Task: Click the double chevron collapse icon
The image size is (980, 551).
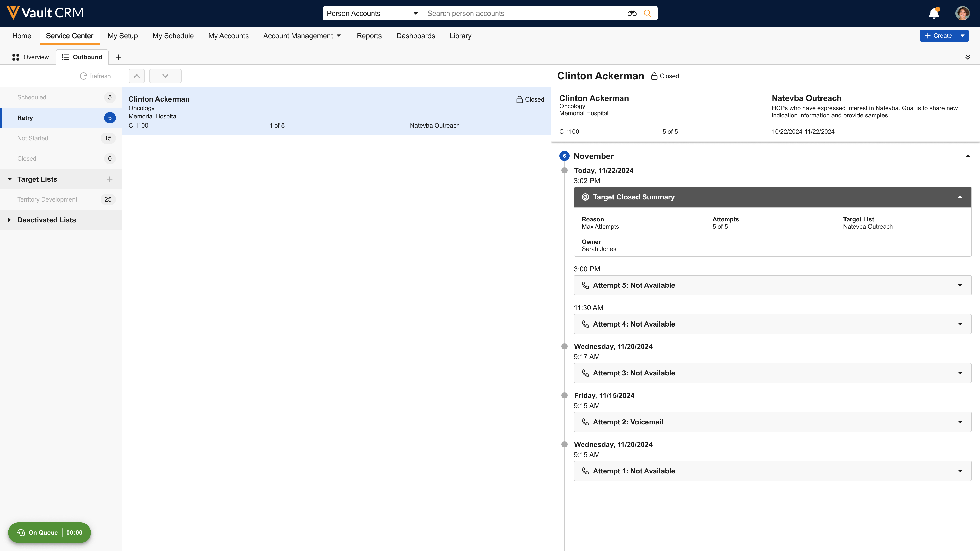Action: pyautogui.click(x=967, y=57)
